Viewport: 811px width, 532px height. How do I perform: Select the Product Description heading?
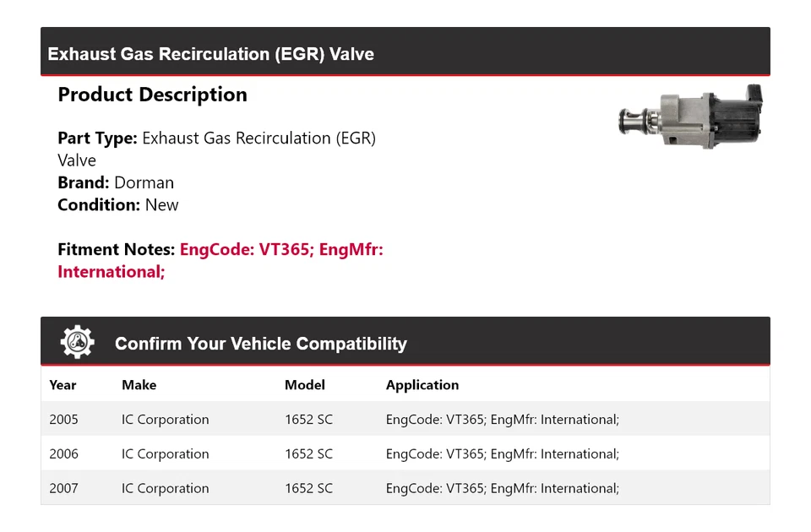152,95
